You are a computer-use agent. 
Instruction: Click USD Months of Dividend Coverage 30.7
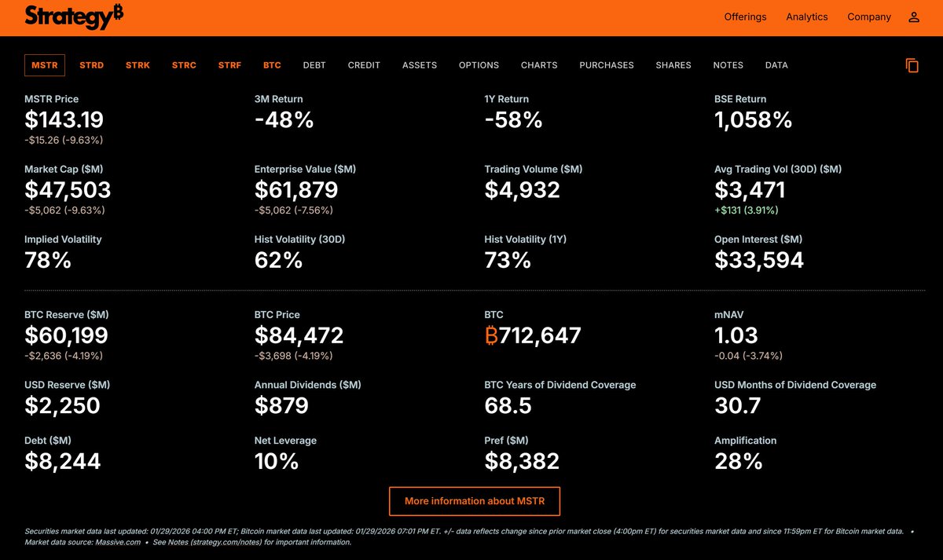click(x=737, y=405)
